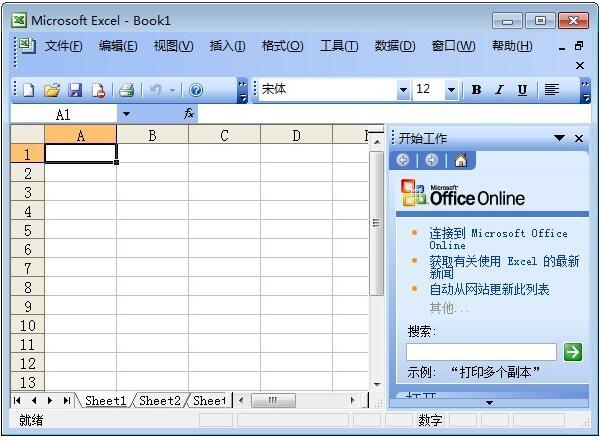Open the 开始工作 task pane menu arrow
This screenshot has height=440, width=599.
559,138
